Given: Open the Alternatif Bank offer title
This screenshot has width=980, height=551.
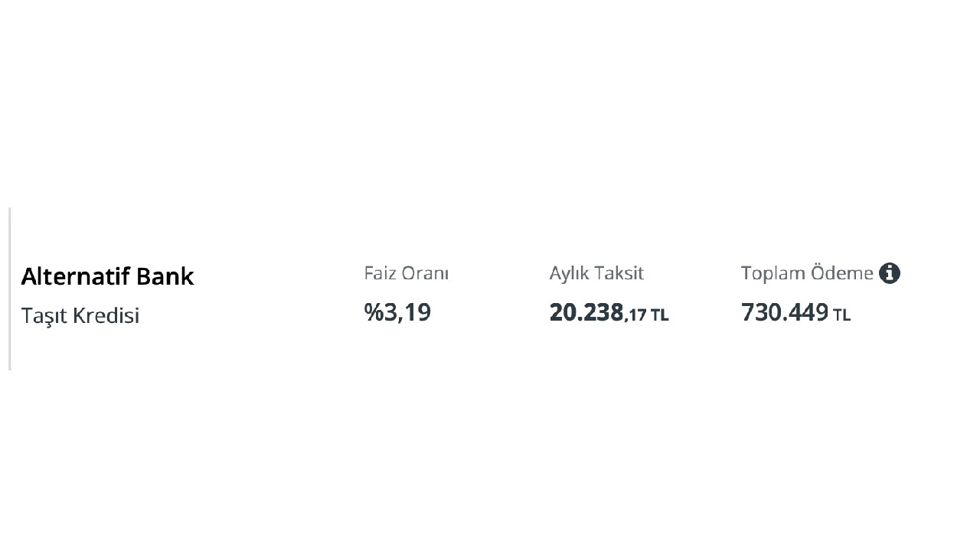Looking at the screenshot, I should tap(107, 276).
